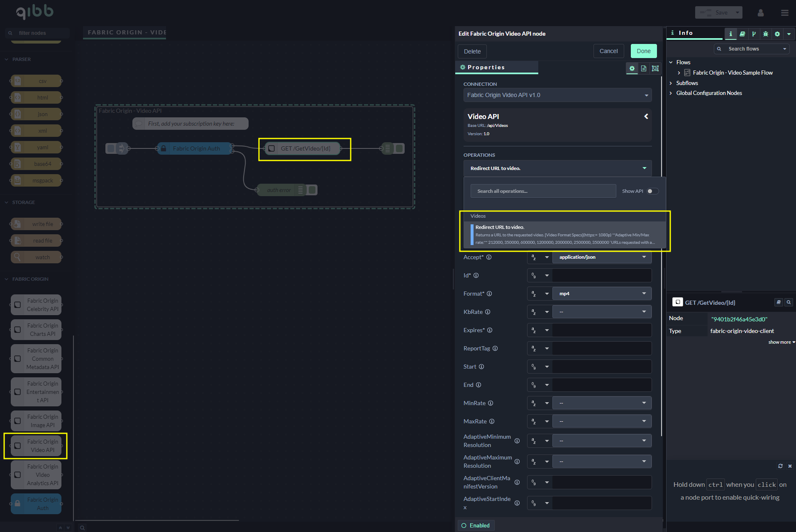Open the Id field type selector

[x=540, y=275]
